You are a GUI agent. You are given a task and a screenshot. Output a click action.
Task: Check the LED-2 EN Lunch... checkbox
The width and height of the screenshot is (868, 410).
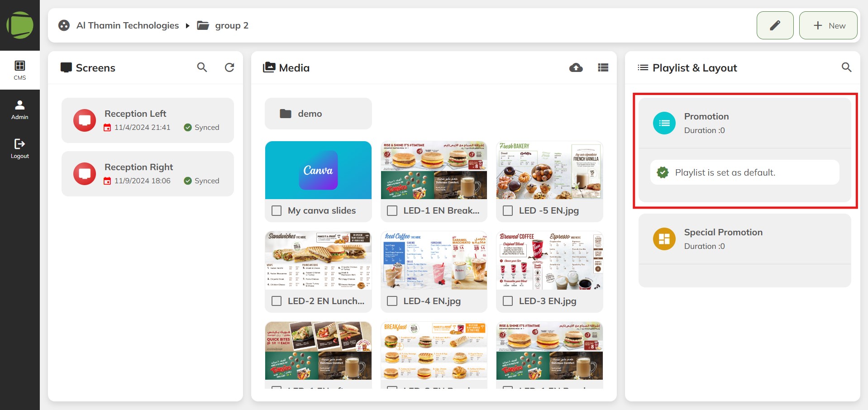(277, 301)
